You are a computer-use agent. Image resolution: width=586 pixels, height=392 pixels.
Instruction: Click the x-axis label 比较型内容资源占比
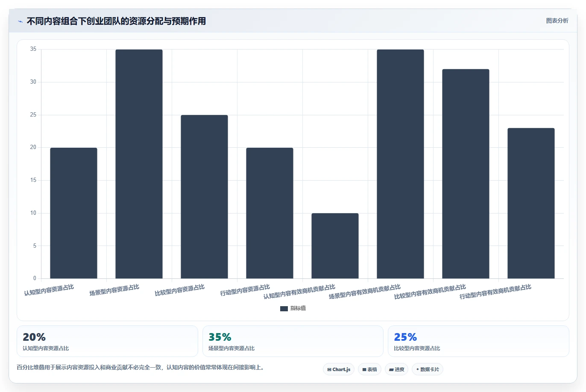[180, 290]
